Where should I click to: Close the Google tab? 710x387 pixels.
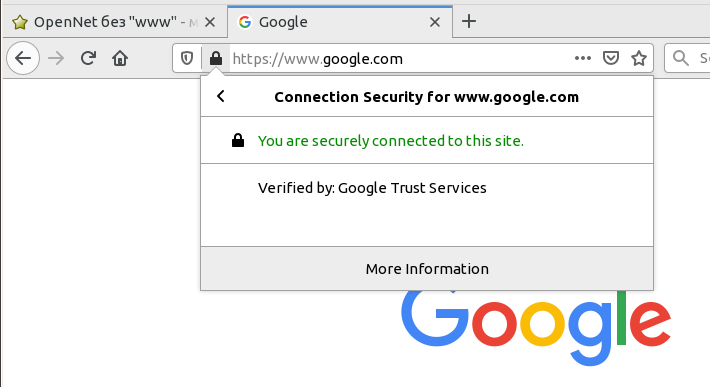tap(435, 22)
